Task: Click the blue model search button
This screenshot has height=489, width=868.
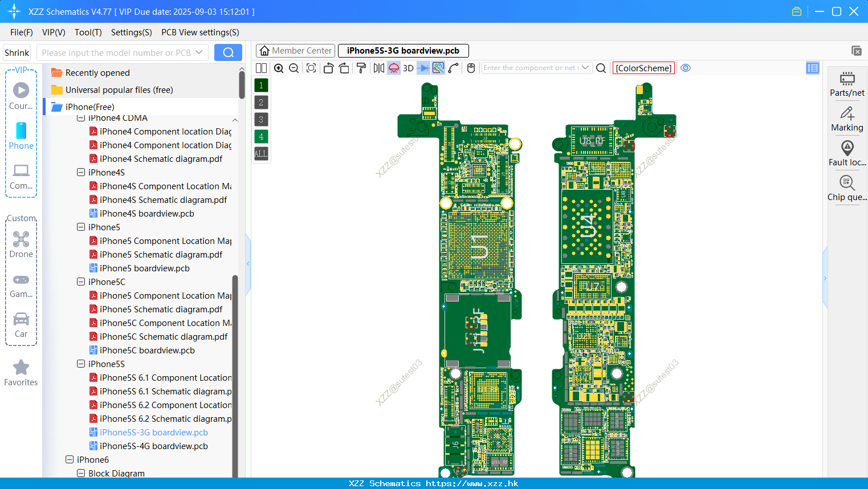Action: 228,52
